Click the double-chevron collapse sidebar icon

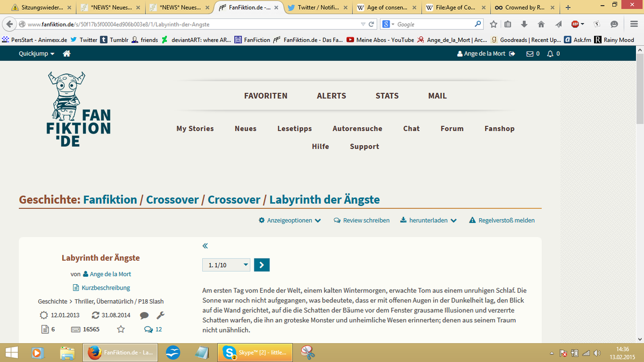point(205,246)
